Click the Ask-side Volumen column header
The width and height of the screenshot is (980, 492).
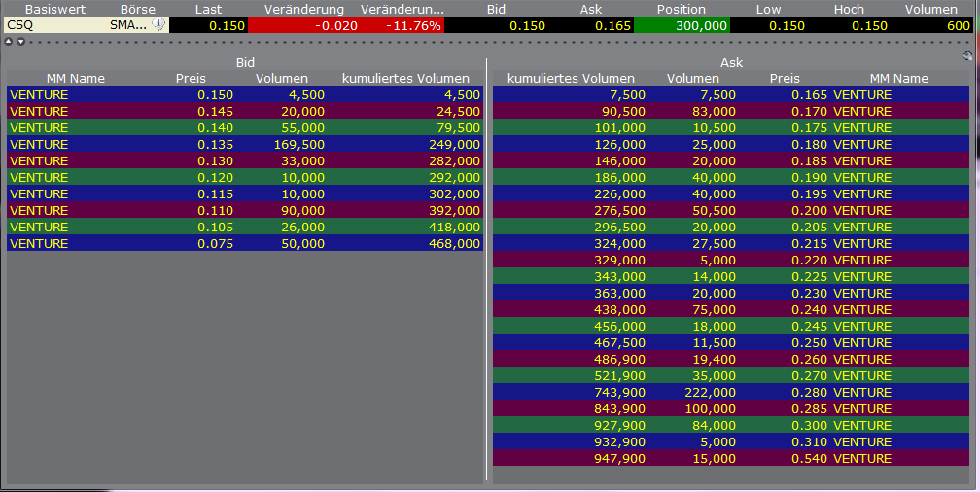692,78
